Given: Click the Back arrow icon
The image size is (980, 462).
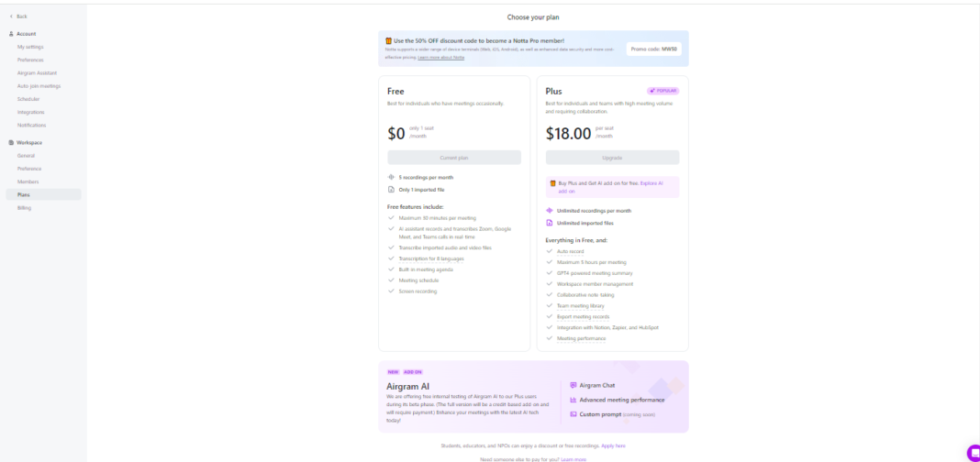Looking at the screenshot, I should (x=11, y=16).
